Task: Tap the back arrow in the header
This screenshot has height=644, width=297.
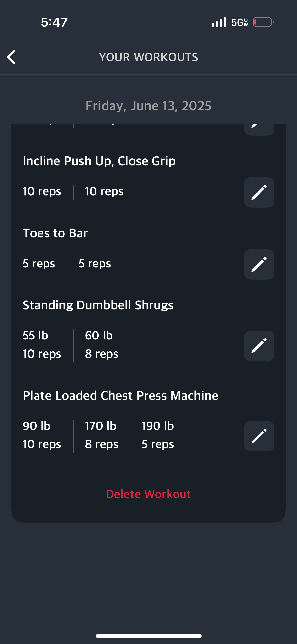Action: click(12, 57)
